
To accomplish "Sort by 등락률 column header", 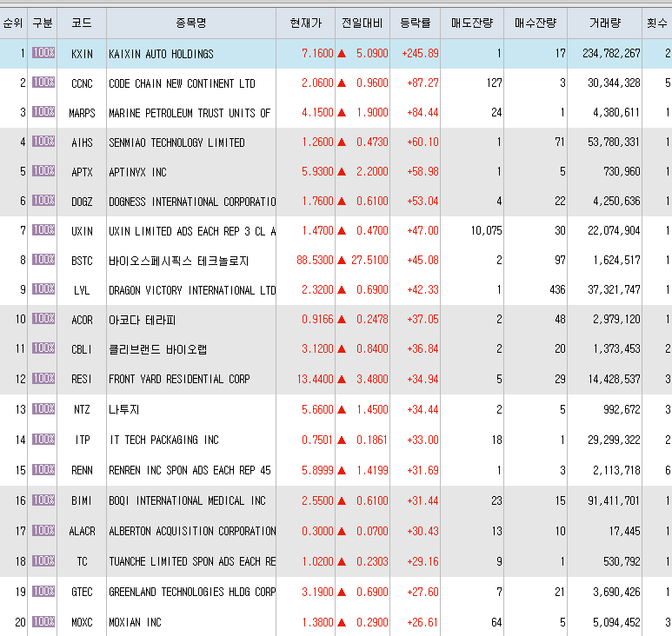I will 415,23.
